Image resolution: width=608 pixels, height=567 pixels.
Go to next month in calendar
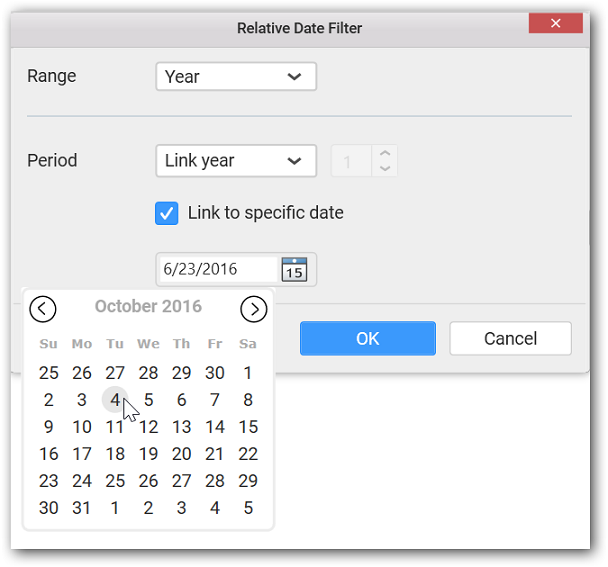pyautogui.click(x=254, y=309)
